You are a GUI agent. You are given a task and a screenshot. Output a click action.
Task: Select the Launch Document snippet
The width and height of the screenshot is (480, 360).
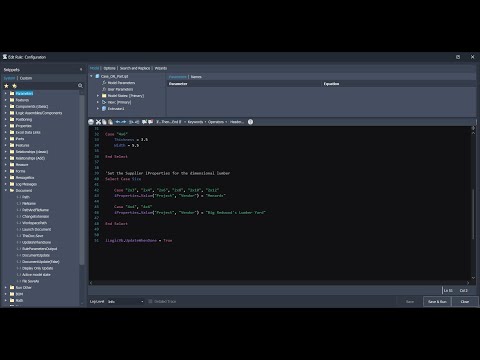36,229
